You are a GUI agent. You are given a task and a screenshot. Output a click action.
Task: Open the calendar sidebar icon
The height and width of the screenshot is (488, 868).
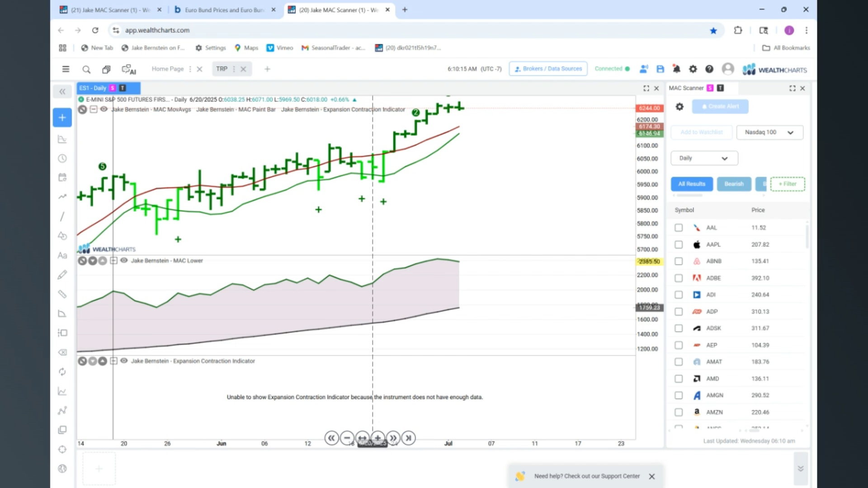click(62, 177)
